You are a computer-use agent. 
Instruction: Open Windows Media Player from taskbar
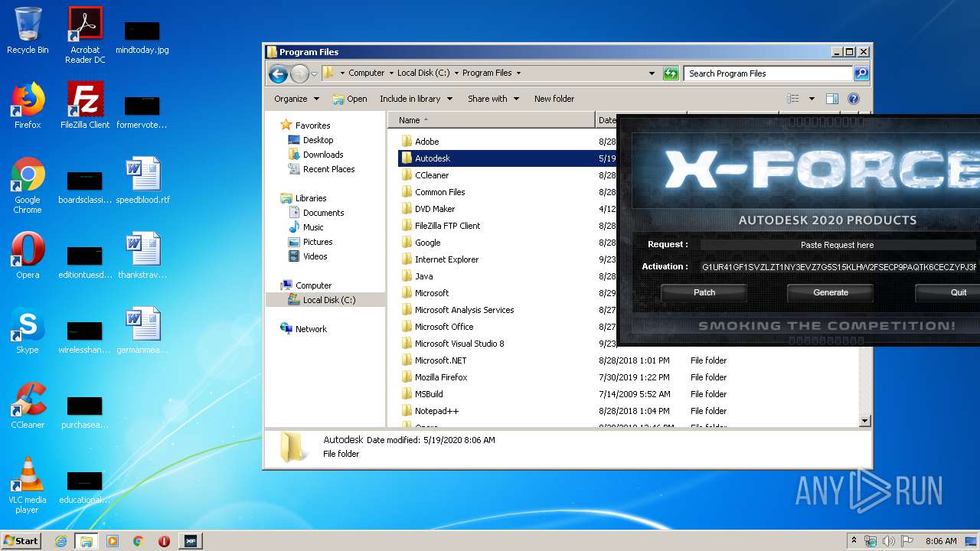point(113,541)
